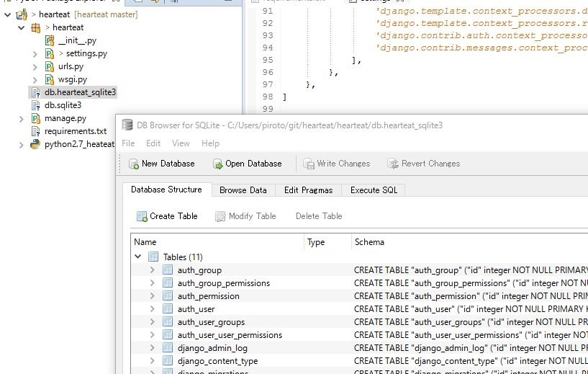Viewport: 588px width, 374px height.
Task: Select the auth_permission table row
Action: point(208,296)
